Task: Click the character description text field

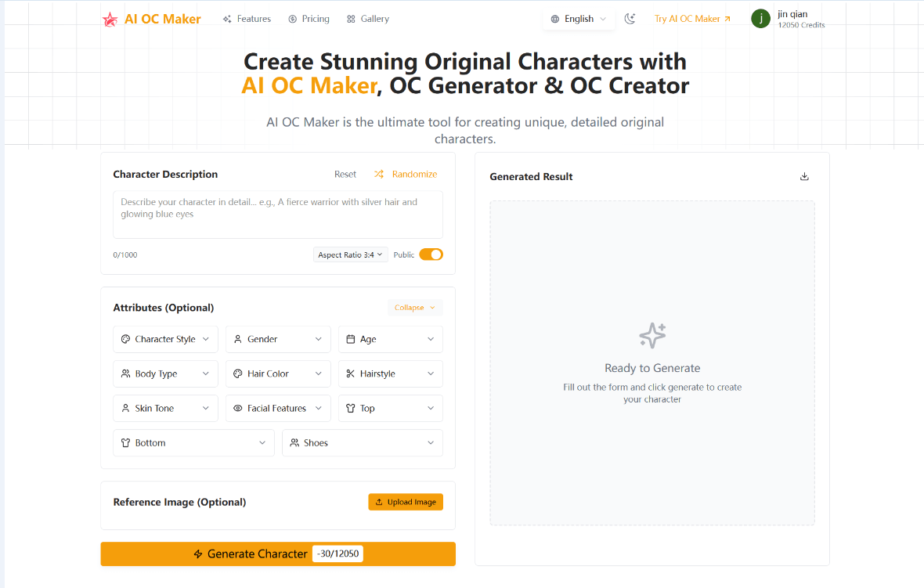Action: pyautogui.click(x=278, y=214)
